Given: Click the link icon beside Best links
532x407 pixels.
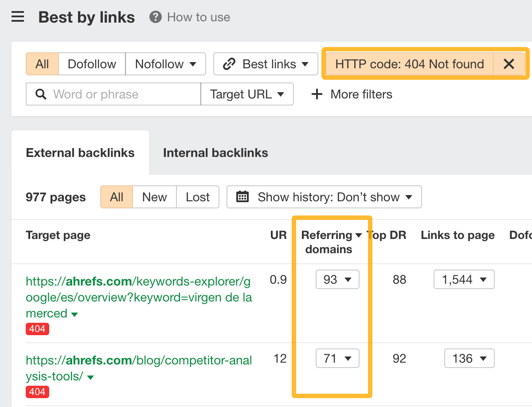Looking at the screenshot, I should point(229,64).
